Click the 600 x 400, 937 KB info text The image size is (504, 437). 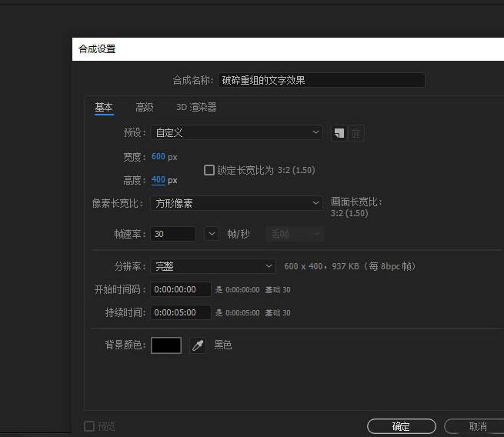coord(350,266)
